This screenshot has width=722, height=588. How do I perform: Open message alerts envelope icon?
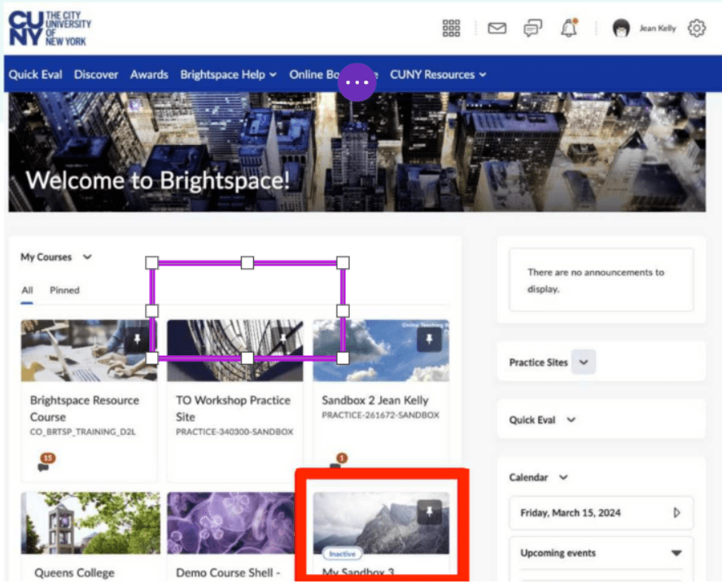497,29
